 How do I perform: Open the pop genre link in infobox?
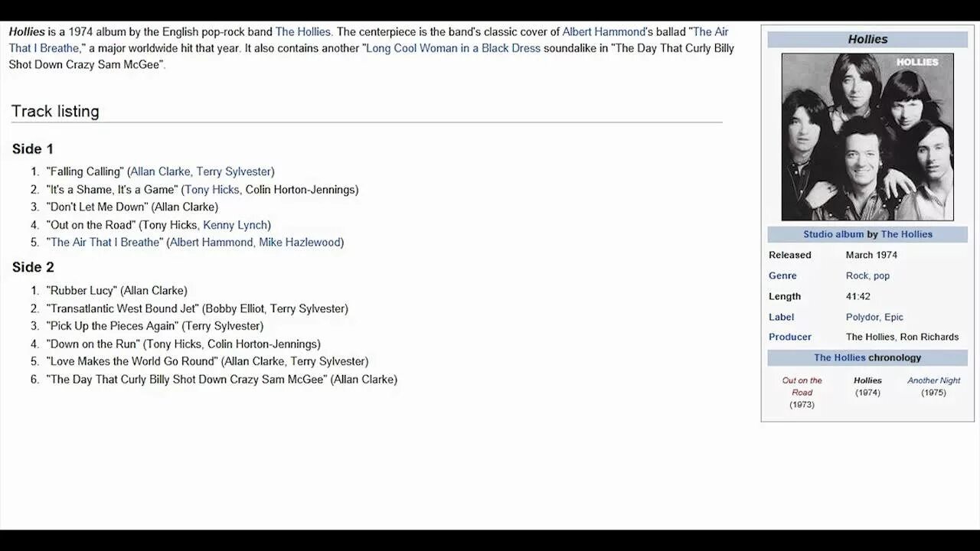click(881, 275)
